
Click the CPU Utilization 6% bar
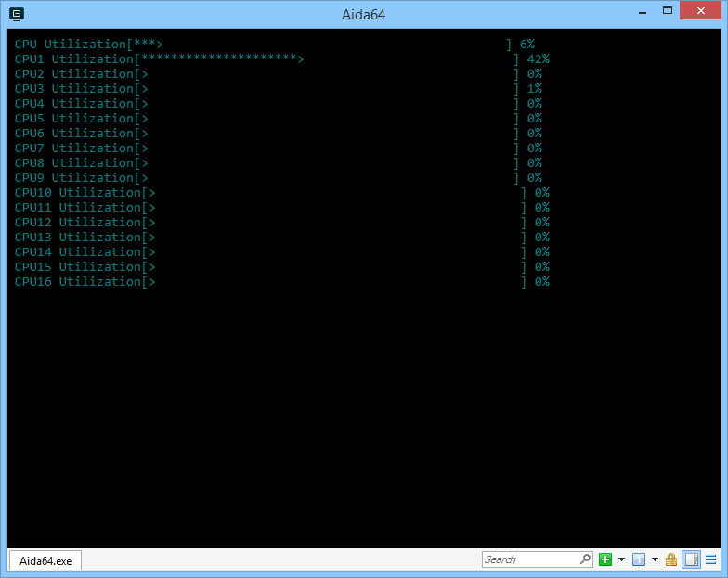pyautogui.click(x=319, y=45)
